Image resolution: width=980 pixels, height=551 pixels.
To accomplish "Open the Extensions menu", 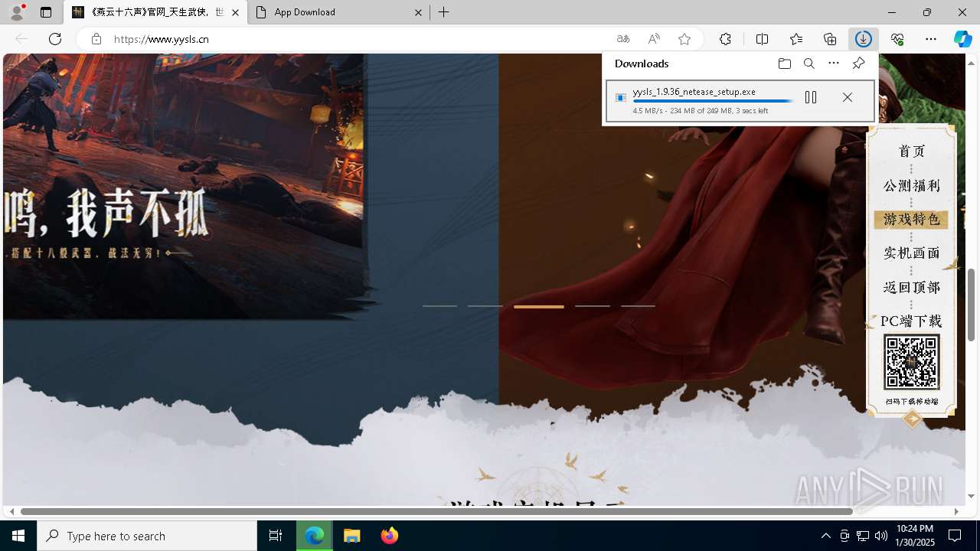I will point(725,39).
